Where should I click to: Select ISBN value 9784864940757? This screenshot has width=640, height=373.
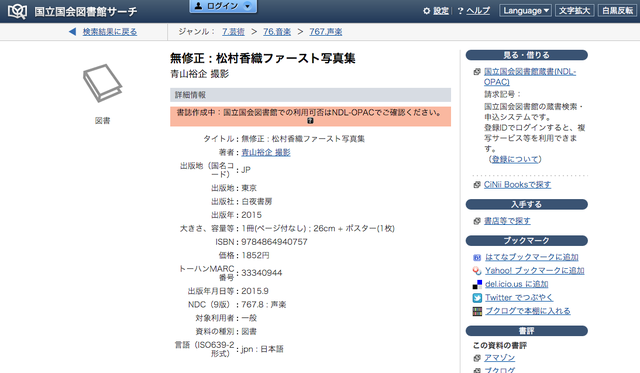click(x=274, y=242)
